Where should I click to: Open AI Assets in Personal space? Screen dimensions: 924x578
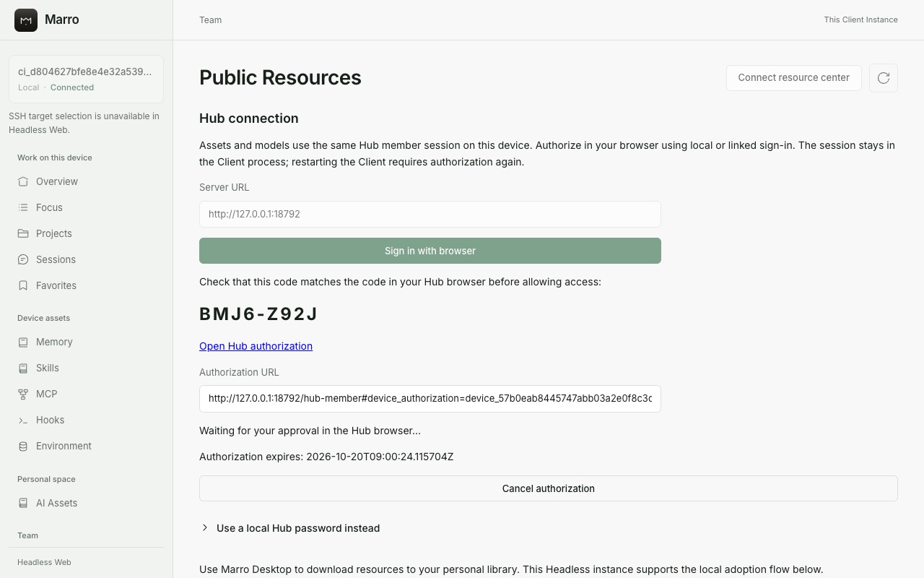click(x=86, y=503)
